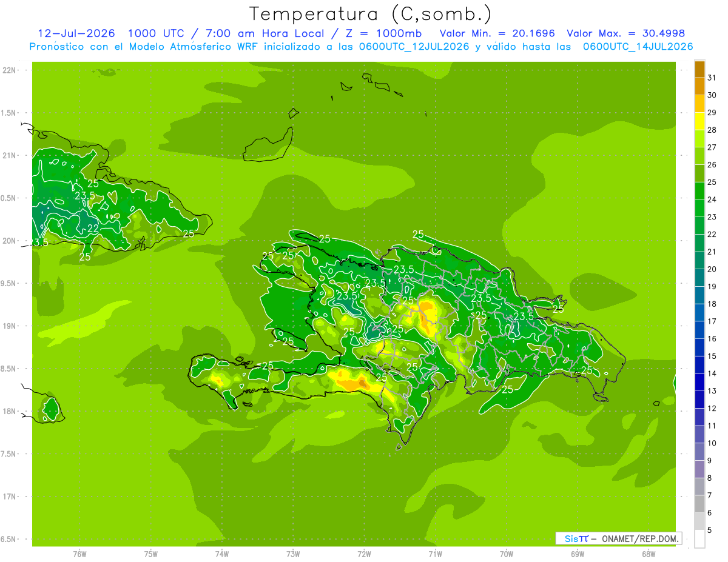
Task: Click the "20" value label on the color legend
Action: (712, 269)
